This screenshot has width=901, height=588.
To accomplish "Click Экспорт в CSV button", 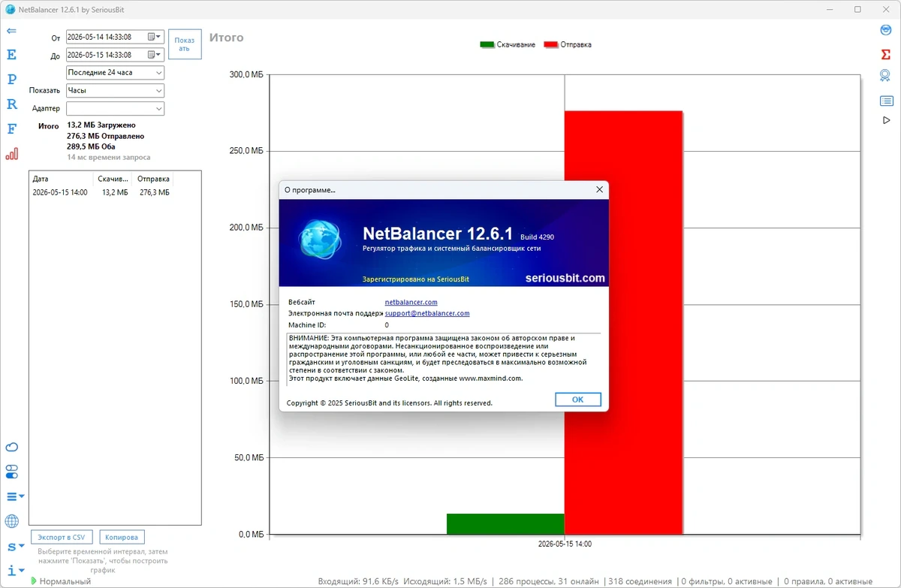I will pyautogui.click(x=62, y=537).
